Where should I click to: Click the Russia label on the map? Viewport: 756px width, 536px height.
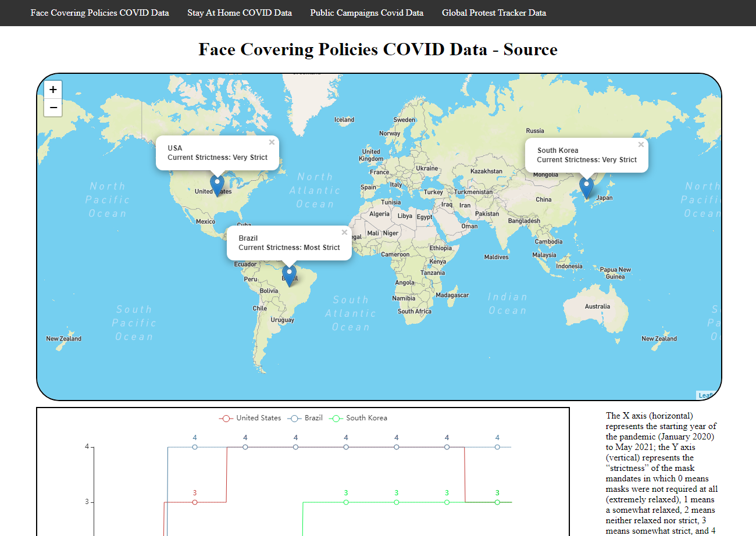point(535,131)
